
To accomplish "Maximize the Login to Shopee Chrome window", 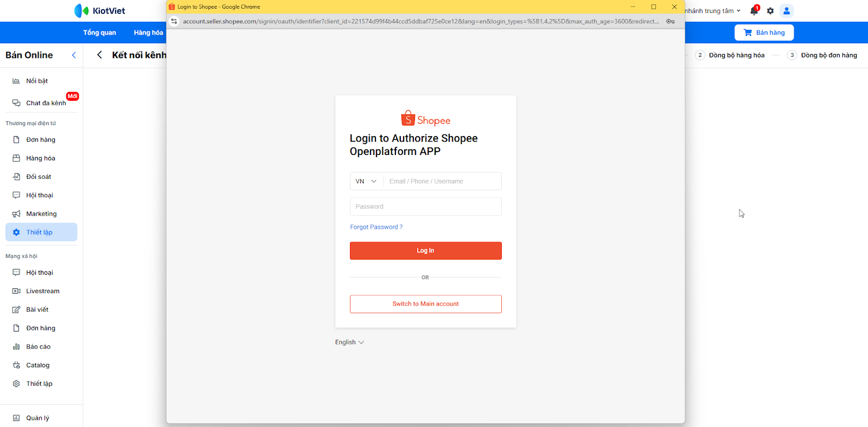I will click(654, 7).
